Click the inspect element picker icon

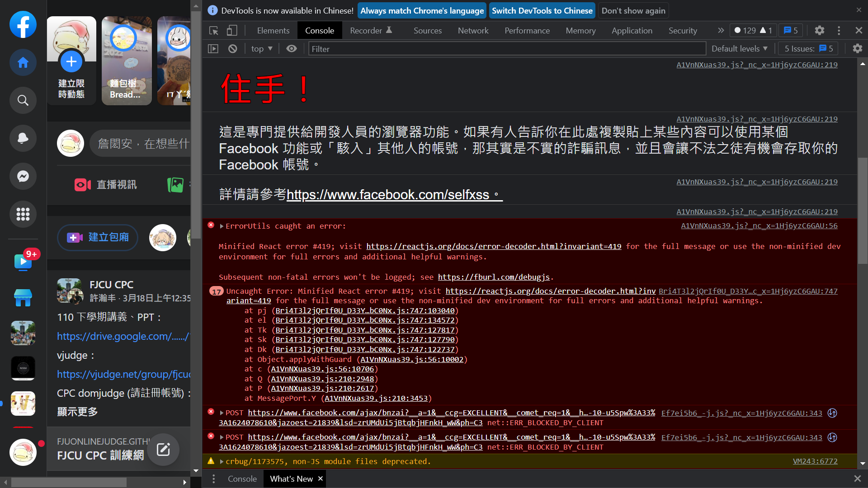pos(214,31)
